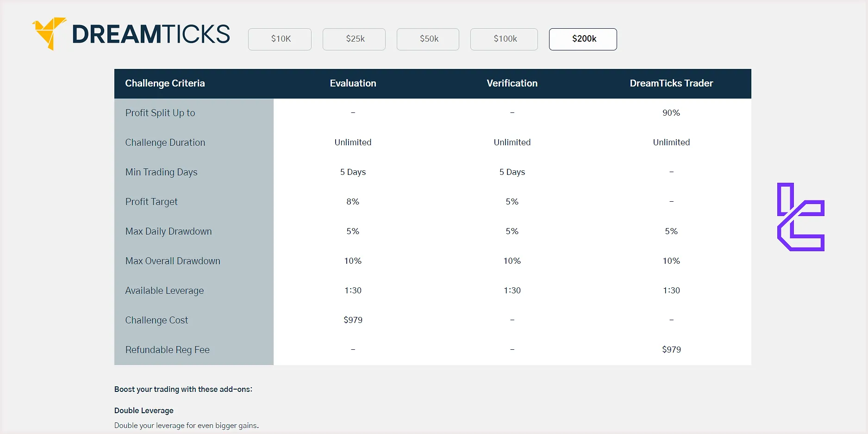Click Evaluation Max Daily Drawdown 5%
Viewport: 868px width, 434px height.
tap(353, 231)
